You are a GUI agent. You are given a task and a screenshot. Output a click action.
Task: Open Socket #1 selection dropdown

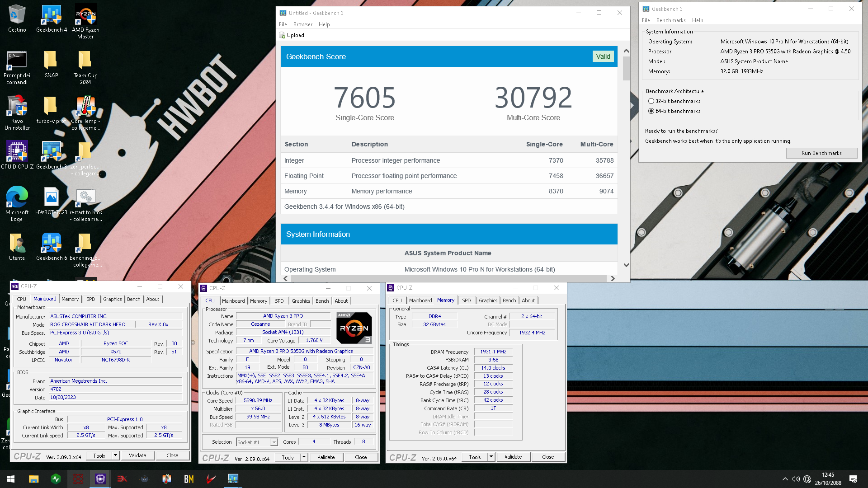click(257, 442)
